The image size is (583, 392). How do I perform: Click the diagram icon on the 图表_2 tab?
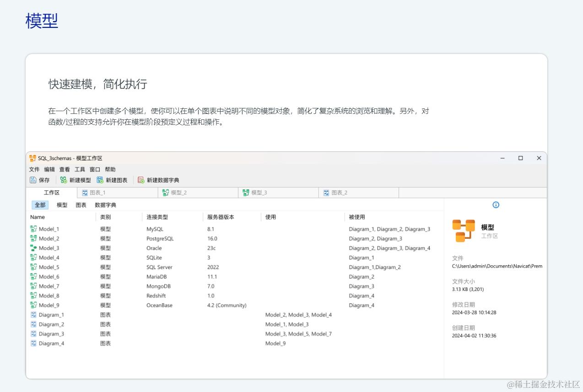326,192
